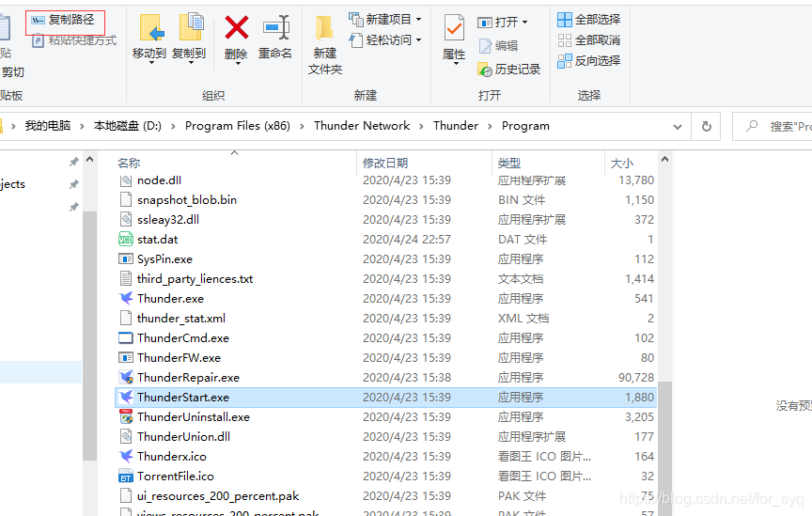Click Edit (编辑) in the ribbon
The image size is (812, 516).
498,46
